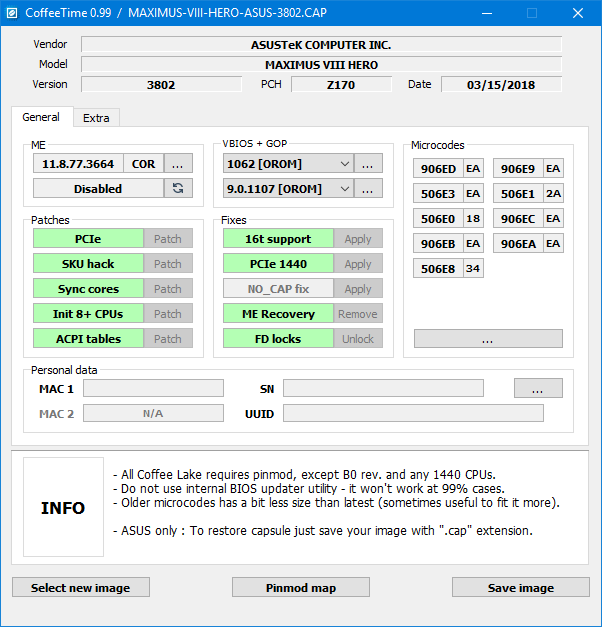Switch to the Extra tab
The width and height of the screenshot is (602, 627).
96,118
